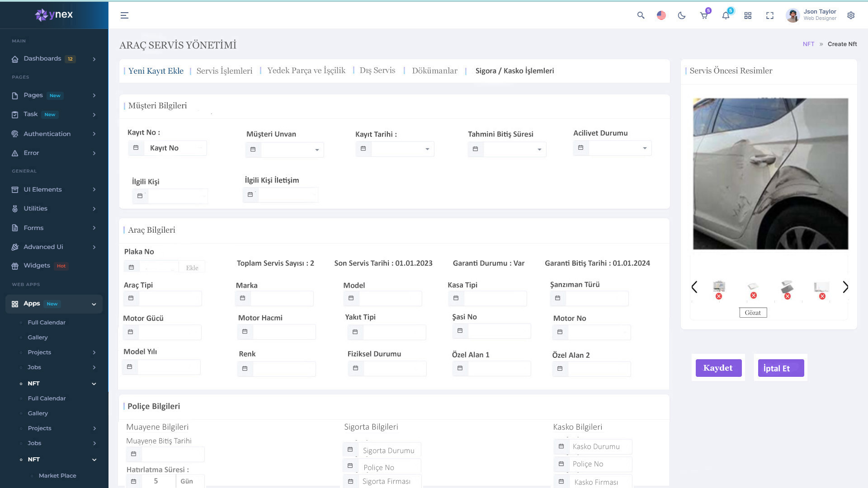This screenshot has width=868, height=488.
Task: Click the Utilities medal icon
Action: (x=15, y=208)
